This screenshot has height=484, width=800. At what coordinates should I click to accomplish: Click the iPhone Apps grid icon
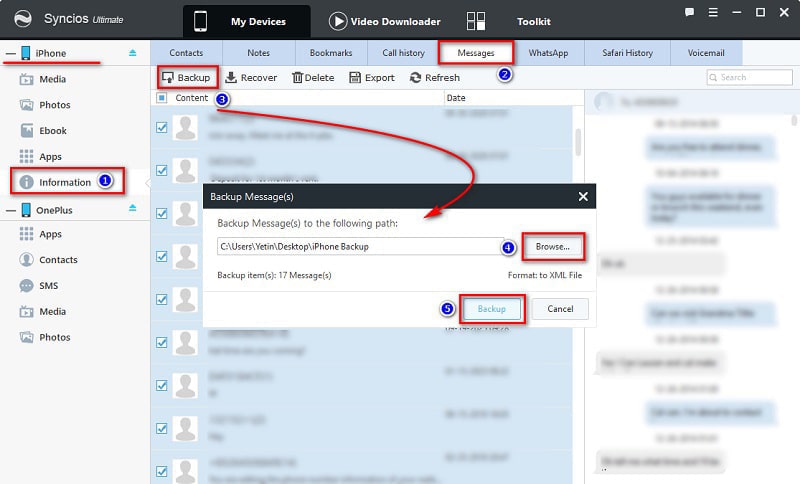tap(26, 156)
